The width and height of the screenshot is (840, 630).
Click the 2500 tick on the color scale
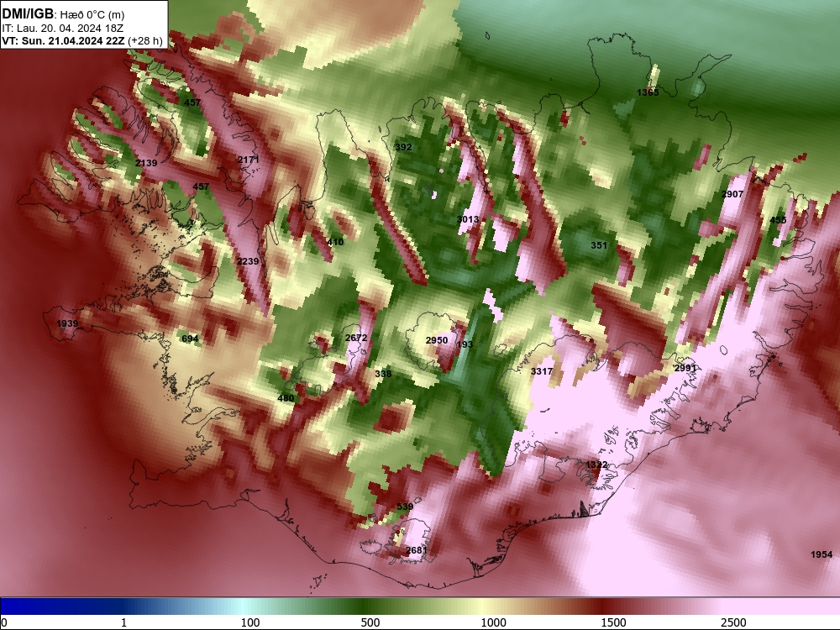(x=733, y=622)
